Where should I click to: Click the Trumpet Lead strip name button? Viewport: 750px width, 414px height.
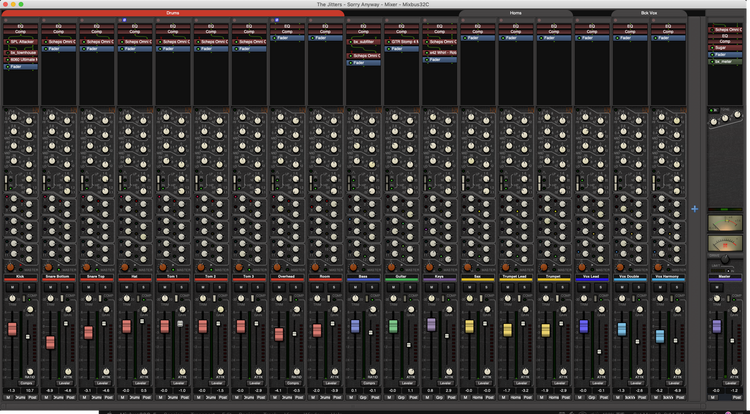[516, 277]
